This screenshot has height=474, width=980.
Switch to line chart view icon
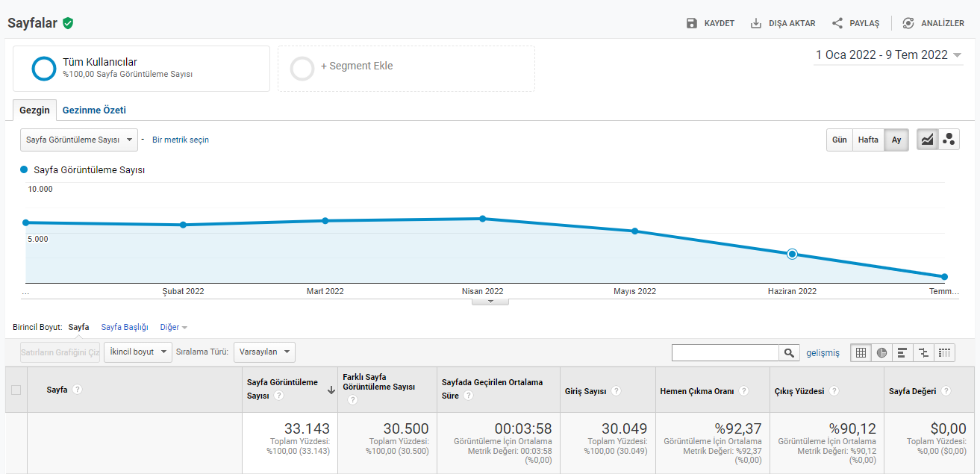tap(927, 140)
